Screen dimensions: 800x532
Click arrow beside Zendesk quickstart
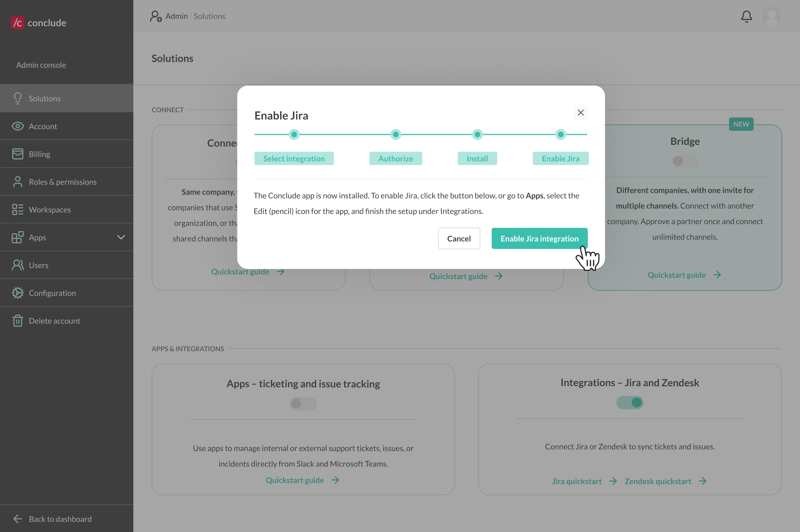(703, 481)
